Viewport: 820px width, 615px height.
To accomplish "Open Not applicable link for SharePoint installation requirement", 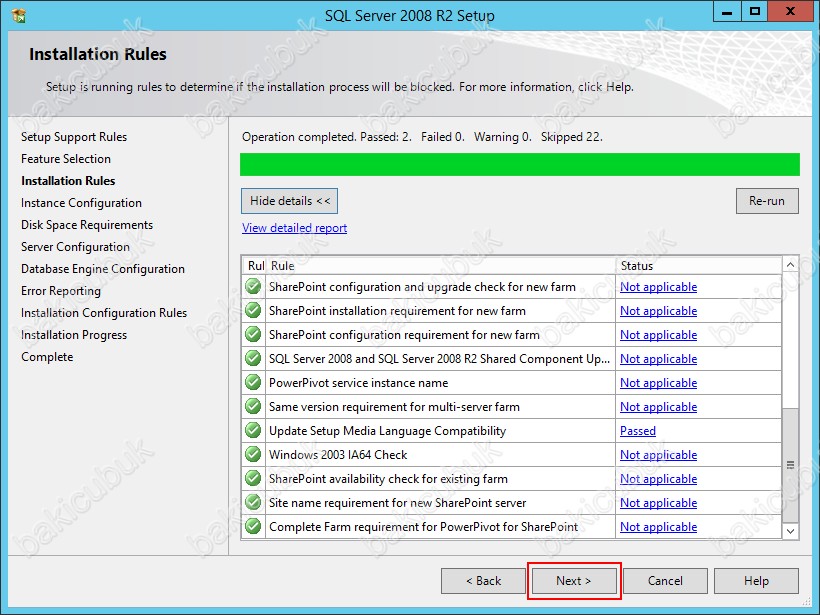I will (x=658, y=311).
